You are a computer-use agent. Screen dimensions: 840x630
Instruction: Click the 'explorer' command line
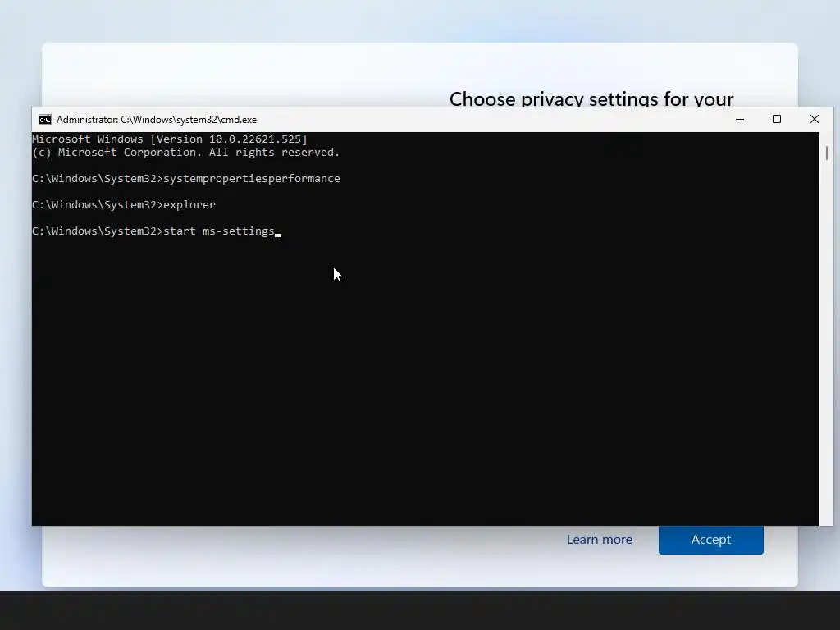[x=124, y=204]
